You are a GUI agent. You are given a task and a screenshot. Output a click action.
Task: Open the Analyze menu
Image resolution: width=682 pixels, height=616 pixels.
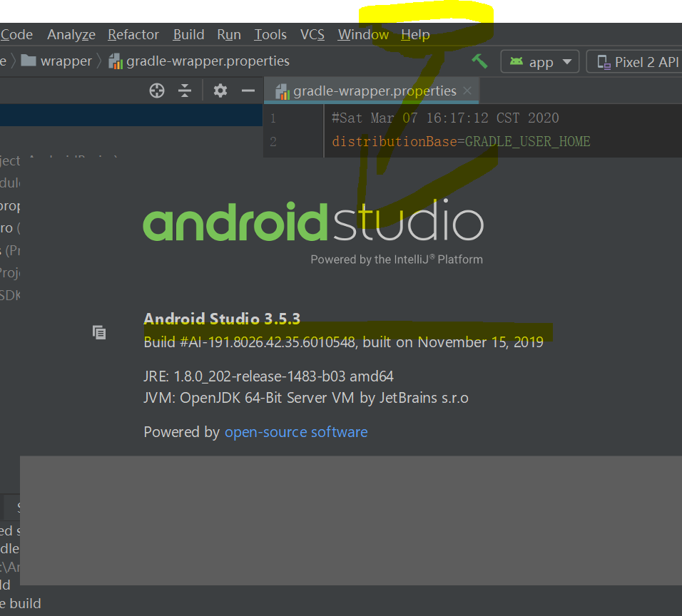coord(71,34)
